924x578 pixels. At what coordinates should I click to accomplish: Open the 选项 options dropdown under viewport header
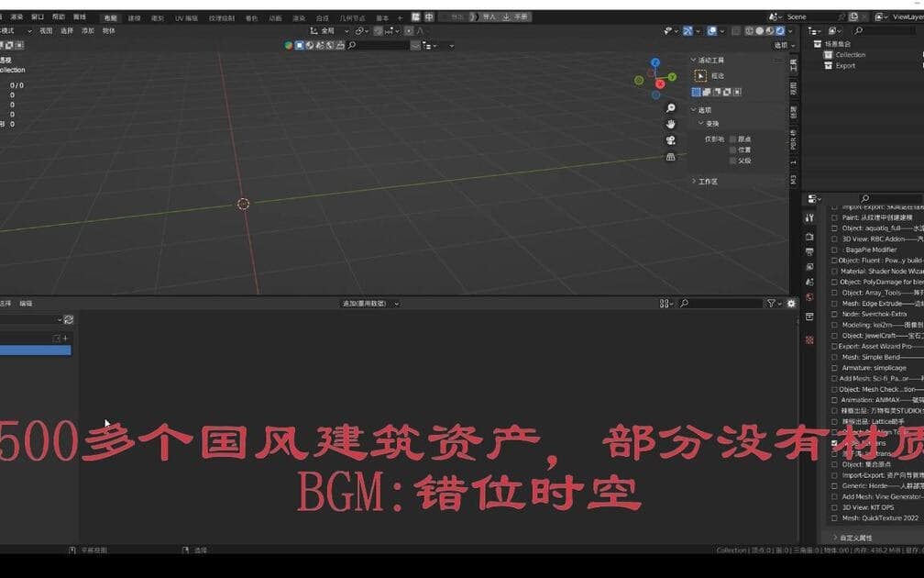point(785,46)
